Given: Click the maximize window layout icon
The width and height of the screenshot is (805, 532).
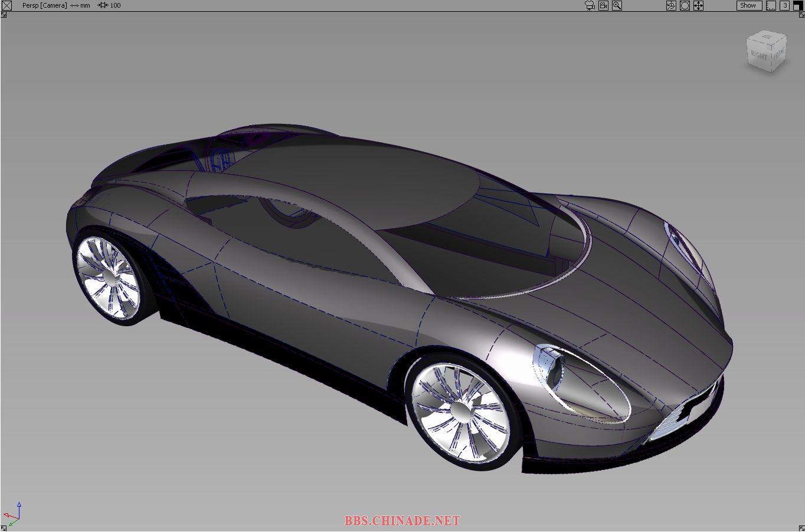Looking at the screenshot, I should point(798,5).
